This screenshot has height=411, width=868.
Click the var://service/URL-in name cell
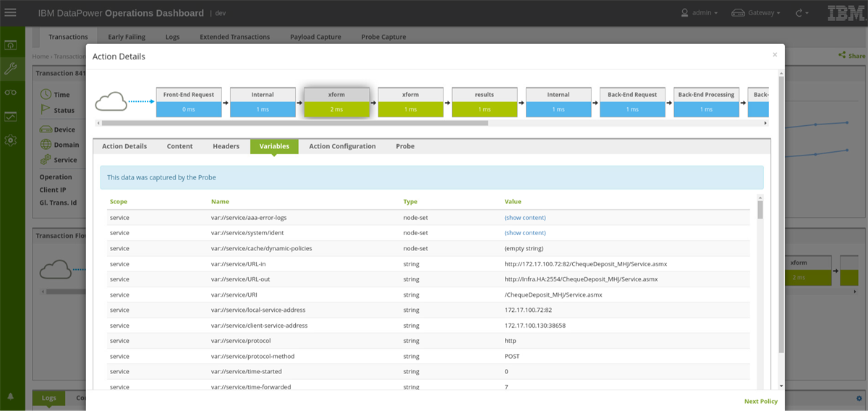click(238, 264)
